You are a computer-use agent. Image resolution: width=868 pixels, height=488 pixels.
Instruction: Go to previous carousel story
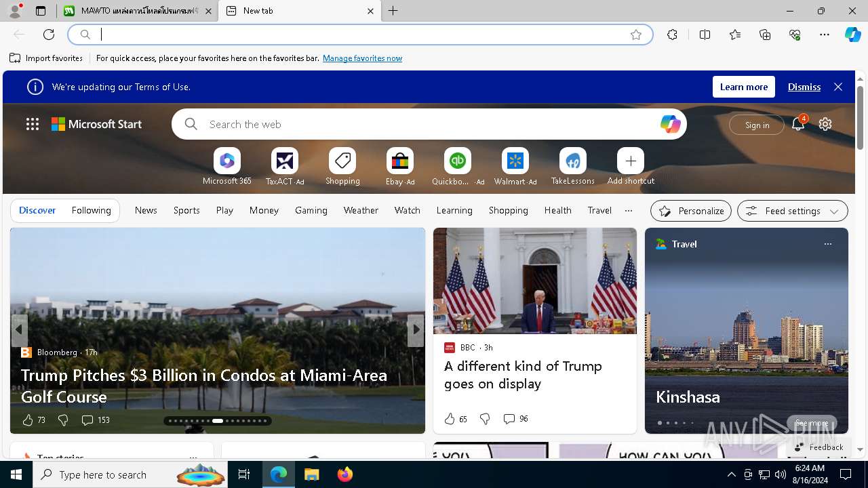pyautogui.click(x=19, y=329)
